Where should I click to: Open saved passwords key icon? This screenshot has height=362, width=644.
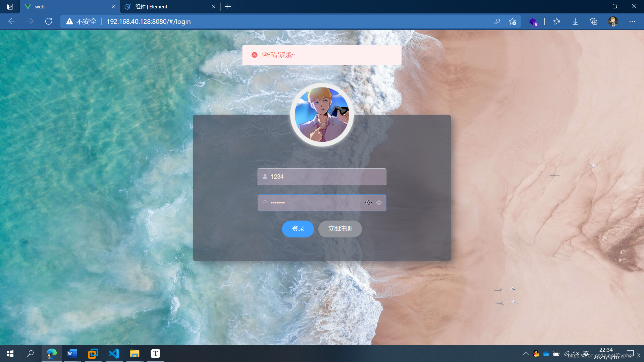click(497, 21)
